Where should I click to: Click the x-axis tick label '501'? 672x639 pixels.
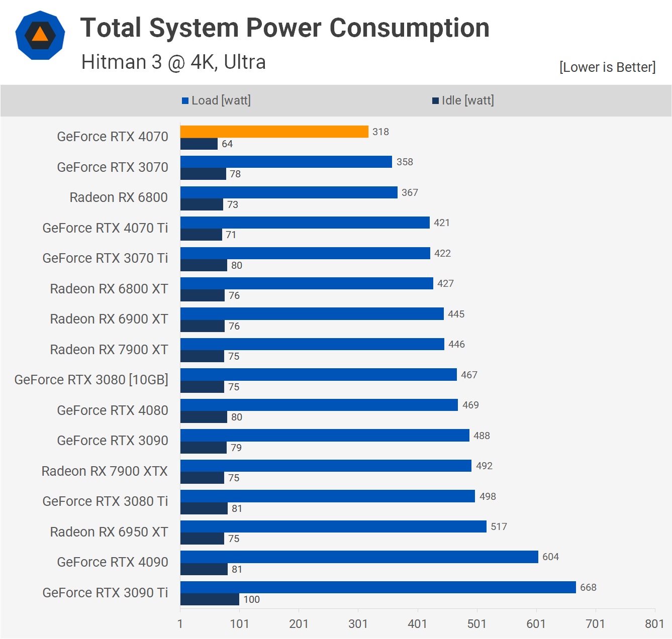pos(477,624)
